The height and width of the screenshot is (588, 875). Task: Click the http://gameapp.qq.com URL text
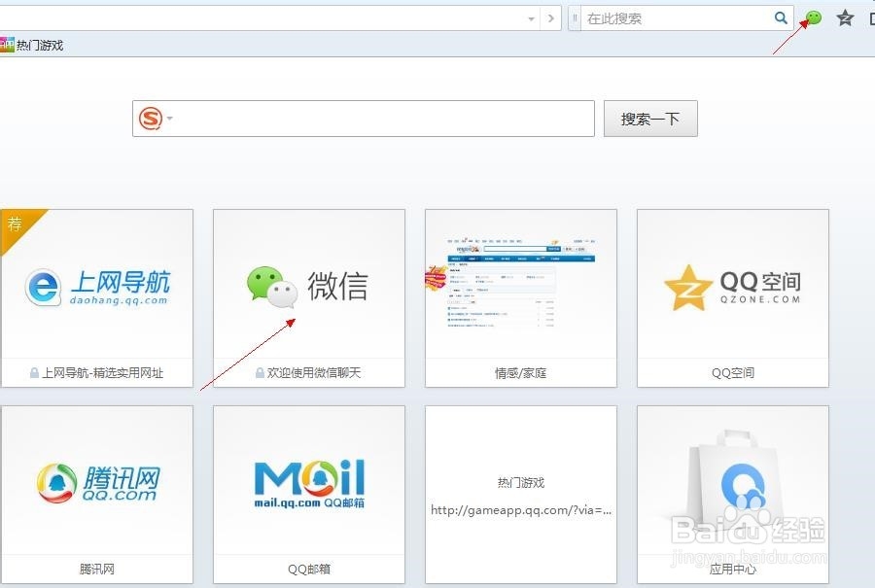[x=521, y=510]
